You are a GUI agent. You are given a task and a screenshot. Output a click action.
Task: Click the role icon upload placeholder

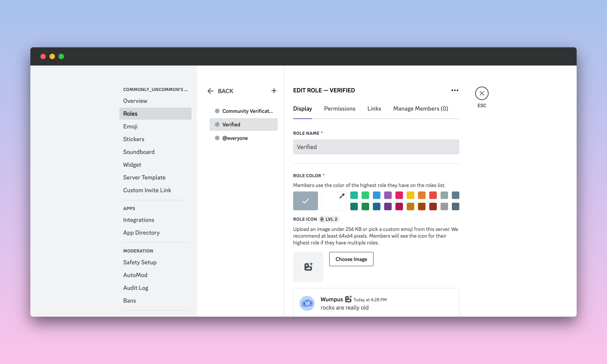pos(308,267)
